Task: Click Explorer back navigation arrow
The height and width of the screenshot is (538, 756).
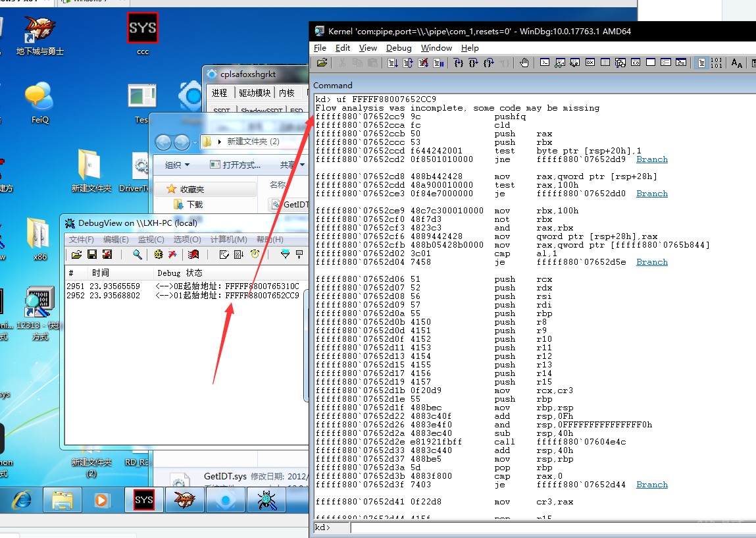Action: pos(163,142)
